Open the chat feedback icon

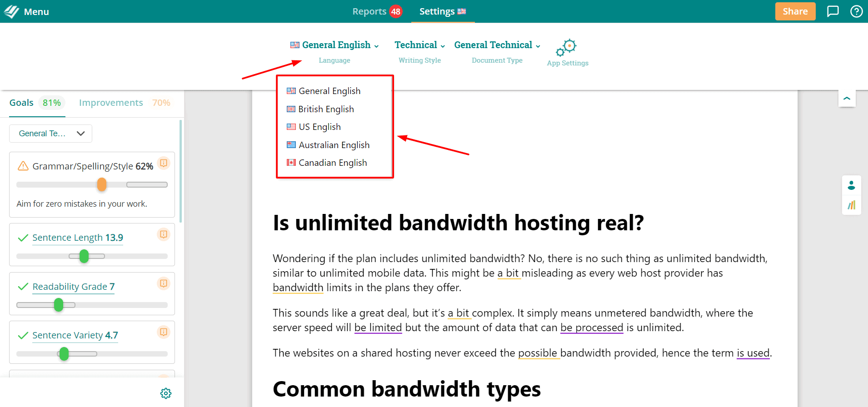(x=833, y=11)
